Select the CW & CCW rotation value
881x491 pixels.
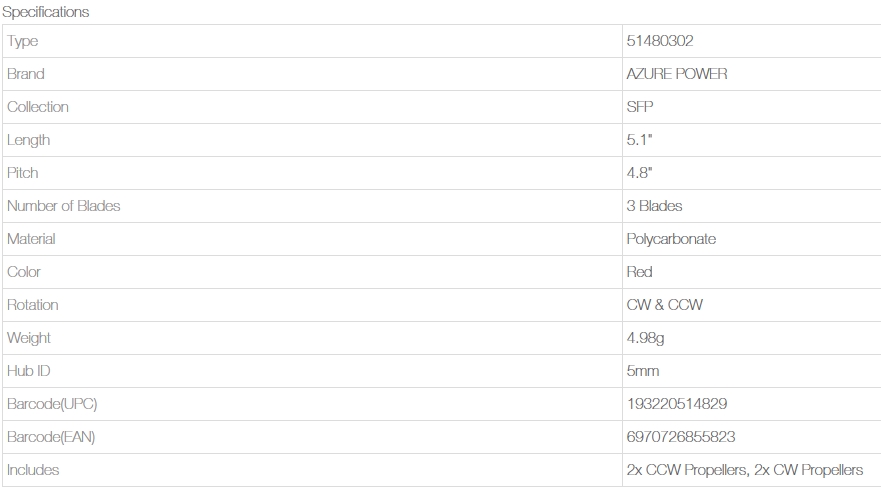click(x=664, y=305)
